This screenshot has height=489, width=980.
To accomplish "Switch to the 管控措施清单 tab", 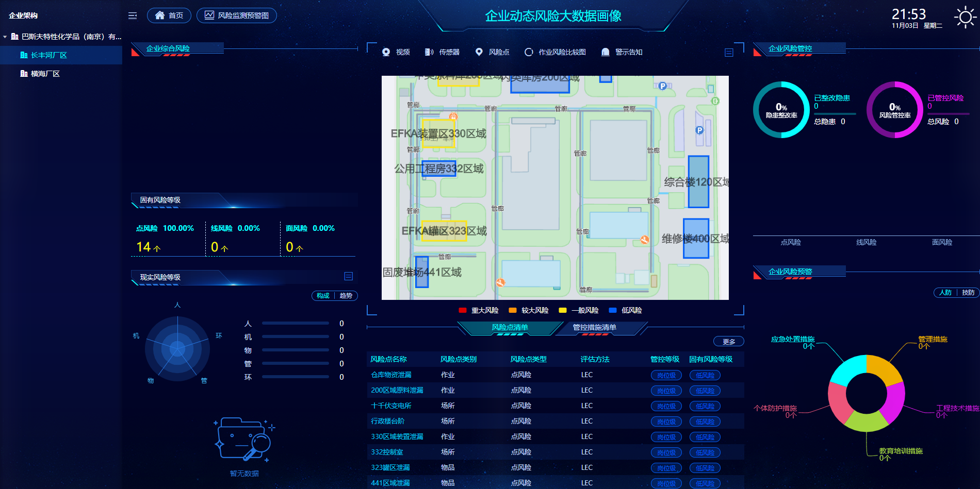I will (x=594, y=328).
